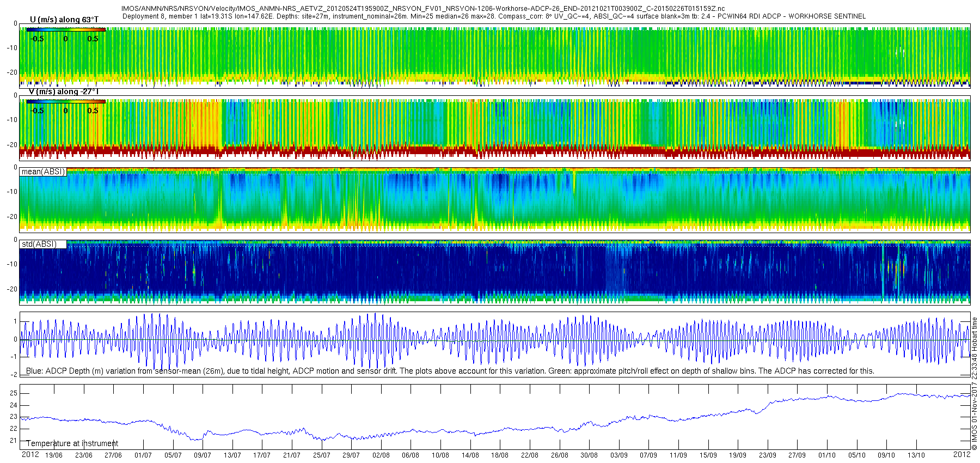This screenshot has width=980, height=463.
Task: Click the '-10' depth tick of U panel
Action: (11, 48)
